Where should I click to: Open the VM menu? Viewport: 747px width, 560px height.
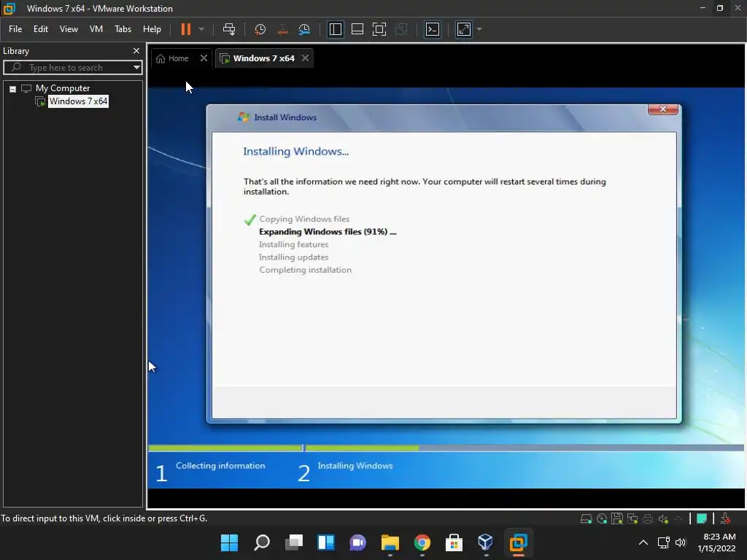(96, 29)
